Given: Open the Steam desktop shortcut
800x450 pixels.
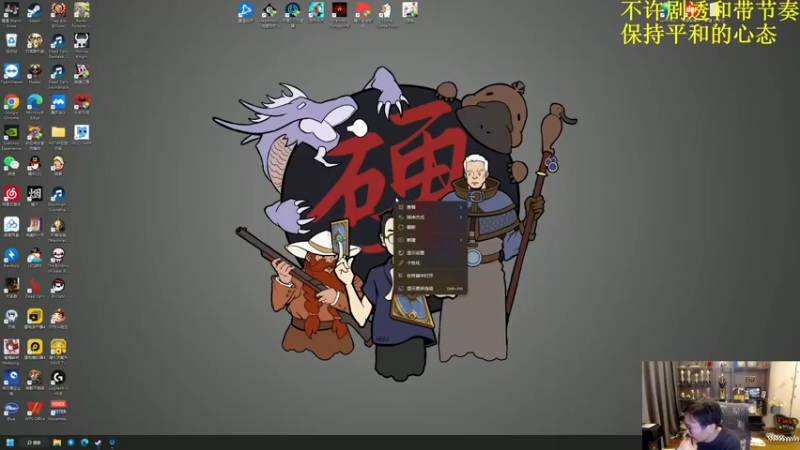Looking at the screenshot, I should [35, 13].
